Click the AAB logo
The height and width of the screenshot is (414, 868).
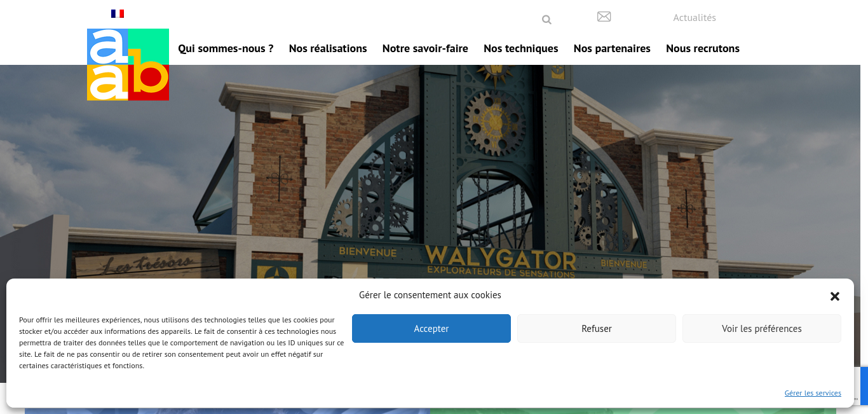coord(128,64)
